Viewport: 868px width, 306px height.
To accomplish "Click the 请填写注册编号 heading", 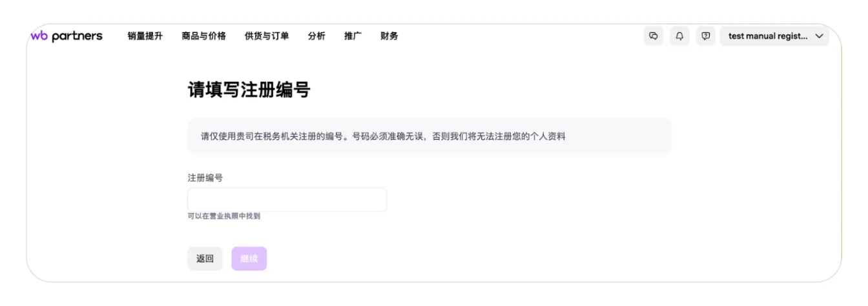I will click(x=249, y=90).
